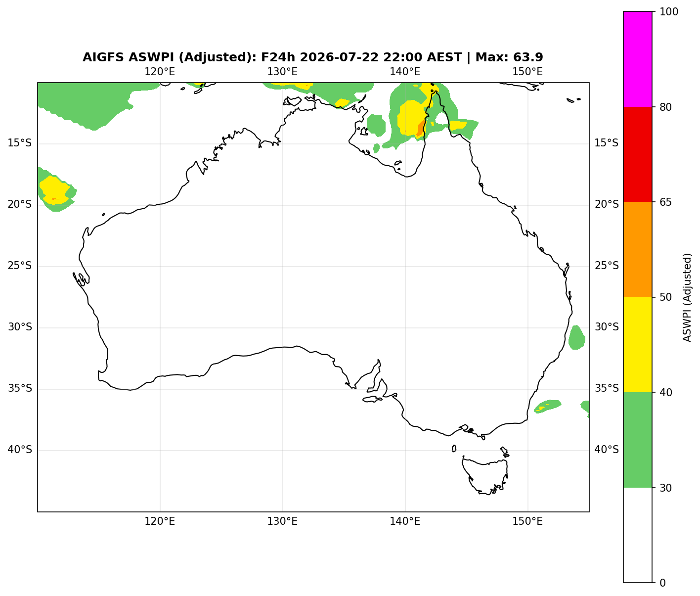This screenshot has width=700, height=596.
Task: Click the colorbar tick label 0
Action: [662, 583]
